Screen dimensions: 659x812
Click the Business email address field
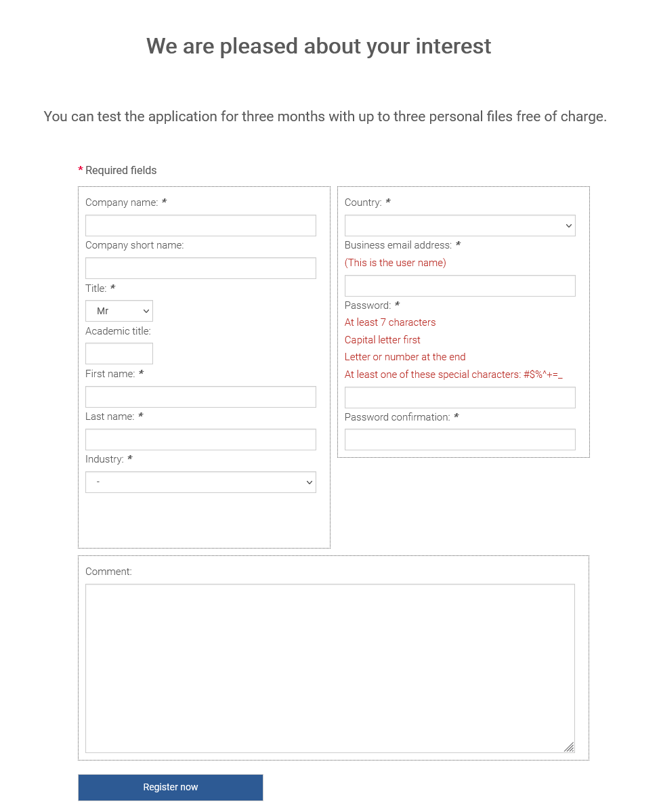[x=460, y=286]
